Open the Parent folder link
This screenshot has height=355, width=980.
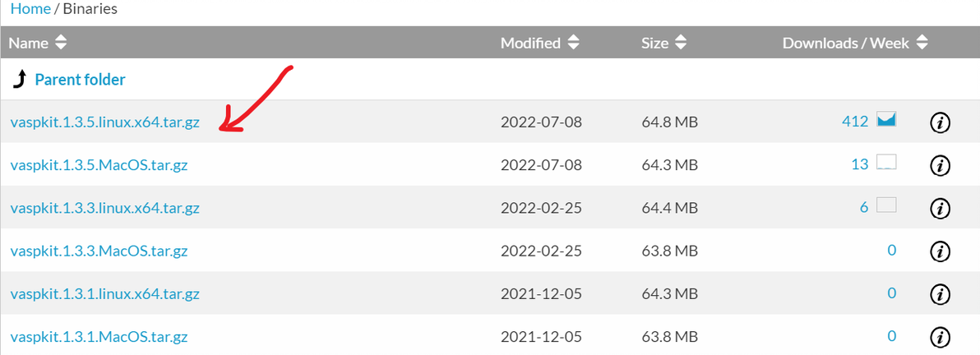pyautogui.click(x=80, y=80)
